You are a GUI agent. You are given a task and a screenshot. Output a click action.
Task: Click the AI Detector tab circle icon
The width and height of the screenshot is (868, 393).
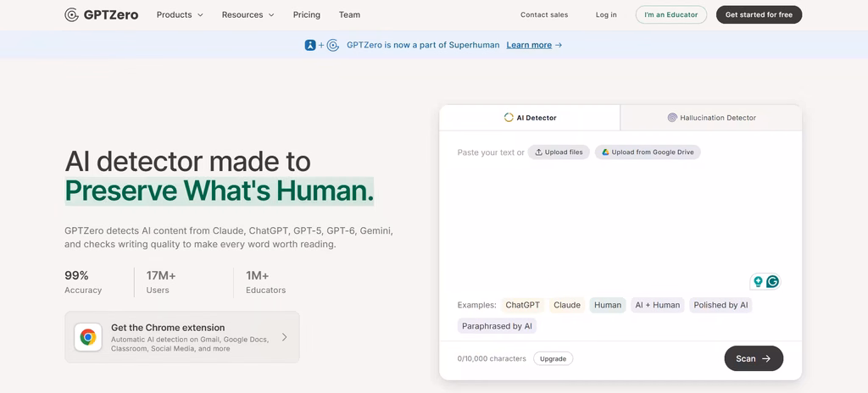[x=509, y=118]
